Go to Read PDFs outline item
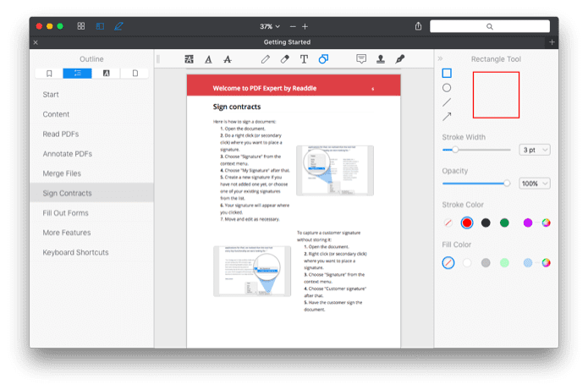This screenshot has width=588, height=390. coord(91,134)
